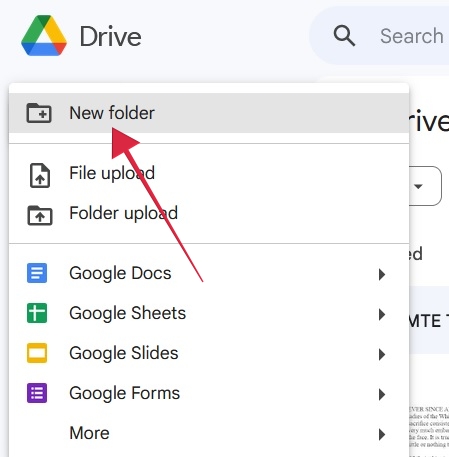Click the yellow Google Slides icon
Screen dimensions: 449x457
click(37, 353)
